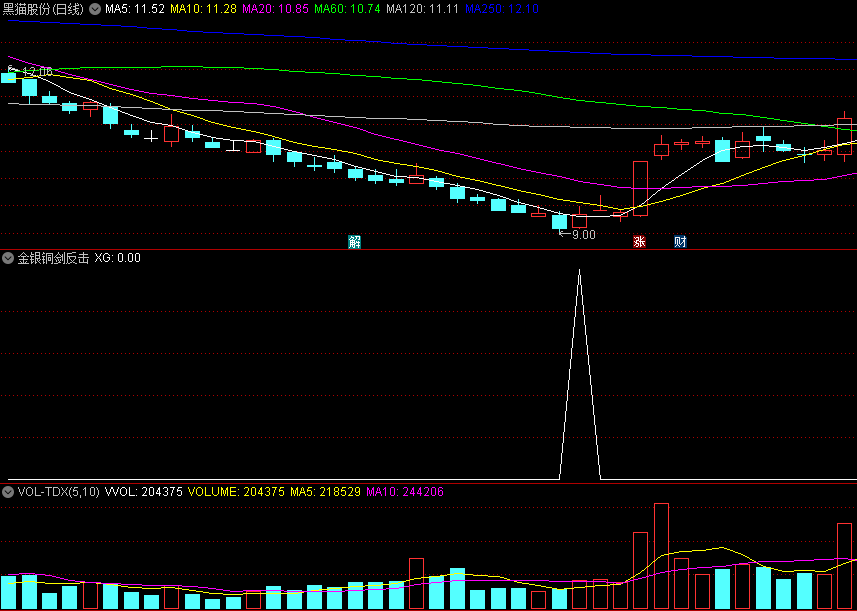The width and height of the screenshot is (857, 611).
Task: Click the lowest cyan candlestick near 9.00
Action: pos(559,221)
